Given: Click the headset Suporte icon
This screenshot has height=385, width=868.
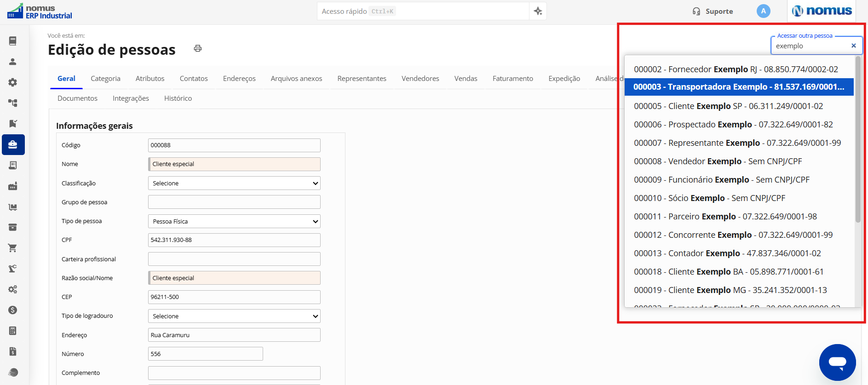Looking at the screenshot, I should pos(696,11).
